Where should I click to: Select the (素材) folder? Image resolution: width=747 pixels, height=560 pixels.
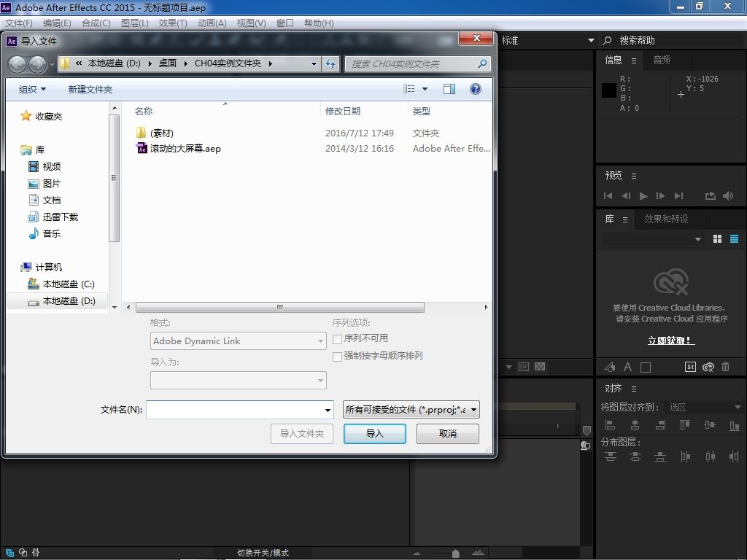(155, 133)
